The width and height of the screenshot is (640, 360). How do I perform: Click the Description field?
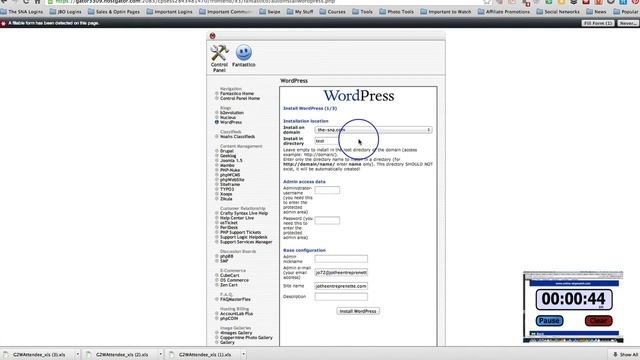pyautogui.click(x=341, y=297)
